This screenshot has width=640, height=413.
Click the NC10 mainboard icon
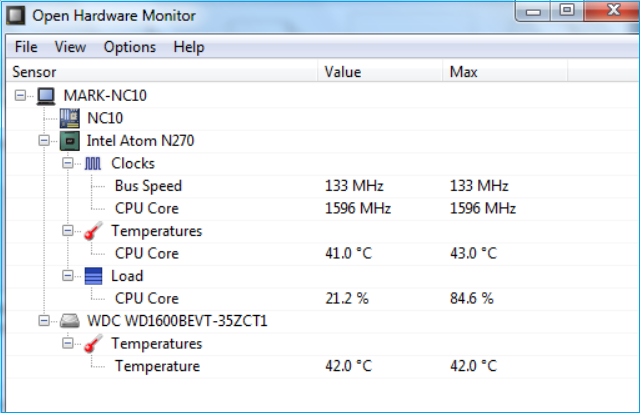point(70,118)
